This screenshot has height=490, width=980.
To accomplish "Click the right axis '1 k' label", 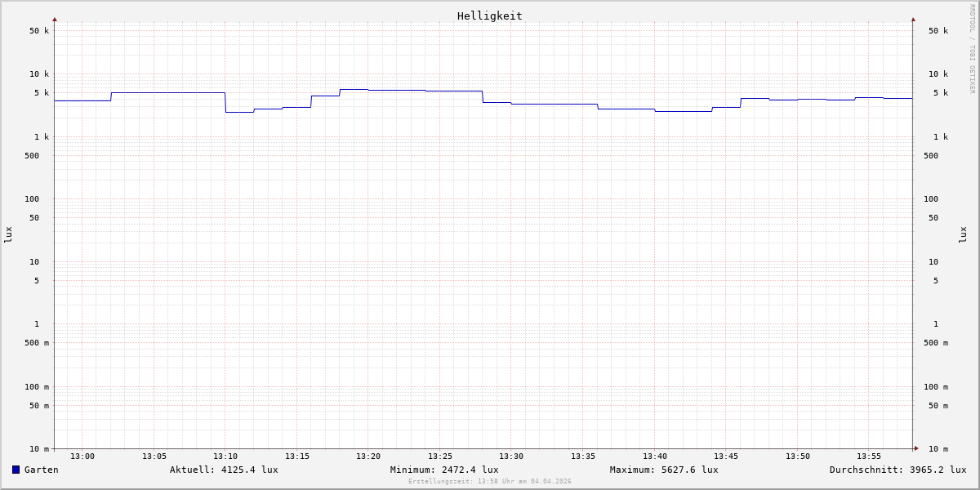I will (x=941, y=137).
